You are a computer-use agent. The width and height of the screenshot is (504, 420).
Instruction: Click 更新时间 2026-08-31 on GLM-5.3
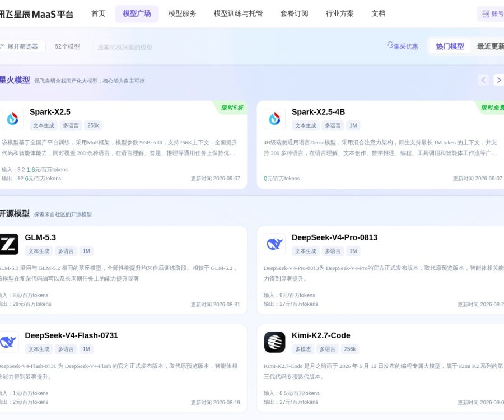click(x=216, y=304)
